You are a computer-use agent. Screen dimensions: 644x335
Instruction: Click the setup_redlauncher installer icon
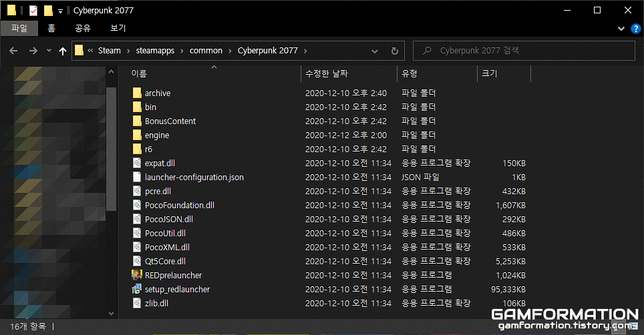pyautogui.click(x=137, y=289)
